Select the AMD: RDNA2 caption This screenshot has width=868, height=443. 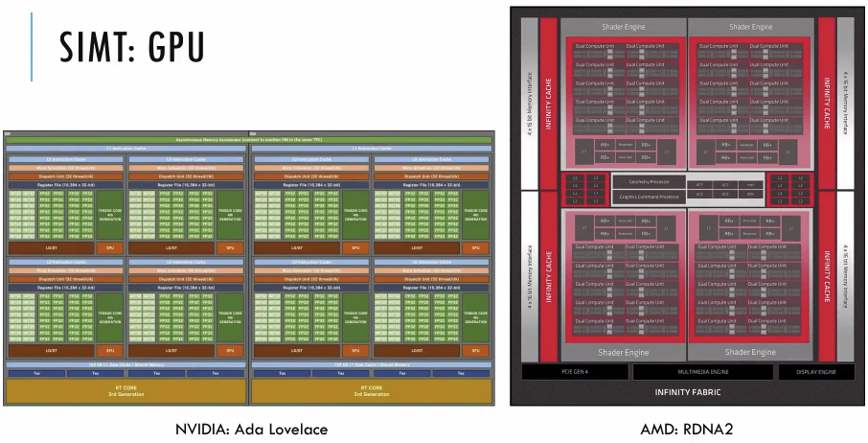point(687,429)
